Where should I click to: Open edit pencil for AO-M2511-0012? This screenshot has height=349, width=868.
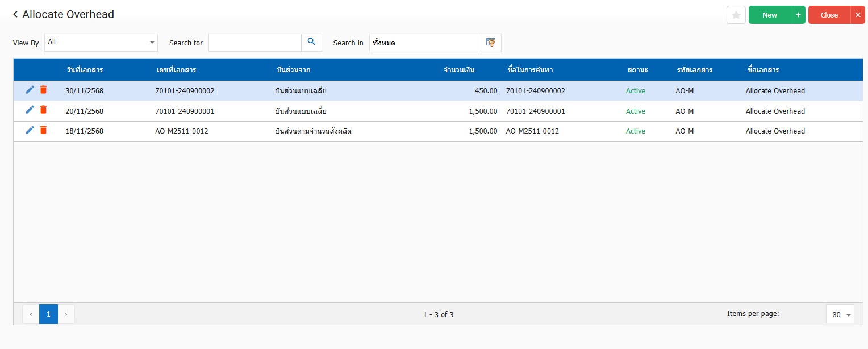[30, 130]
